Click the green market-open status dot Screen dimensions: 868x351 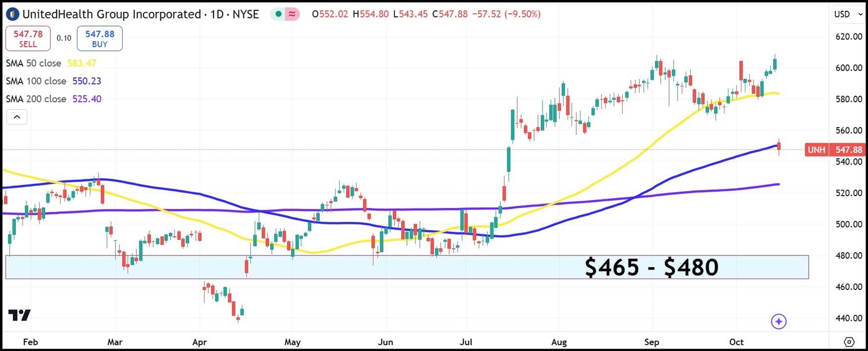278,14
